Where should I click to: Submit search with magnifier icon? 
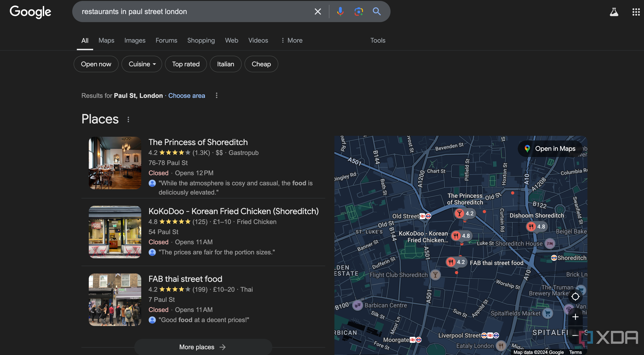[377, 12]
